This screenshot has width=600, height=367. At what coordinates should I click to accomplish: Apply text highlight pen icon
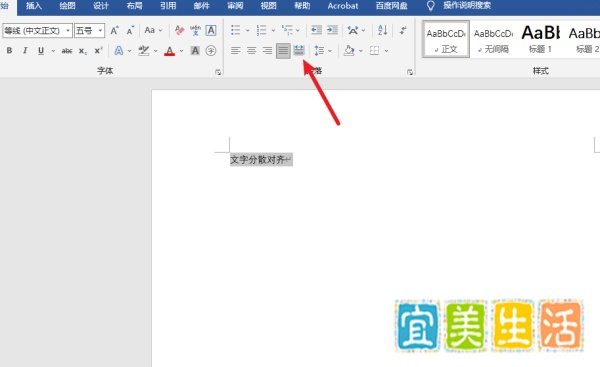tap(144, 51)
